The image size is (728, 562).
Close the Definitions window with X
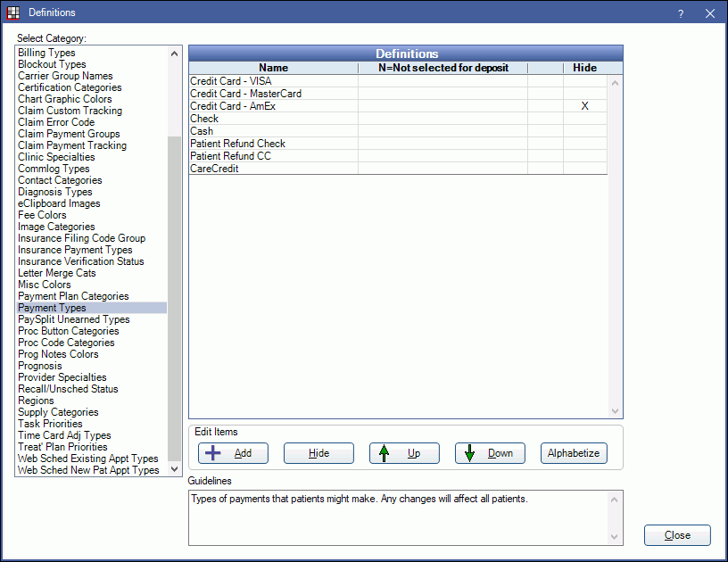click(x=710, y=13)
